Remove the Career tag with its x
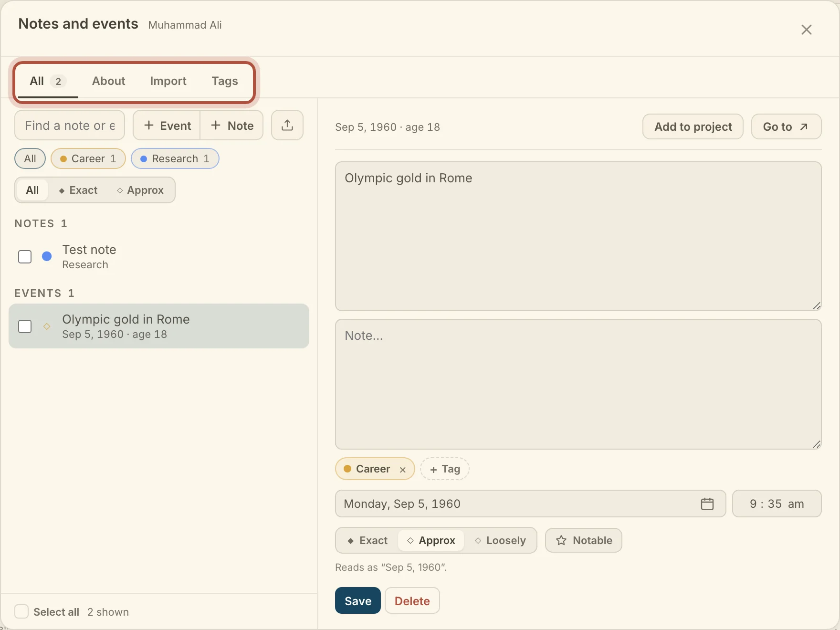 tap(403, 470)
